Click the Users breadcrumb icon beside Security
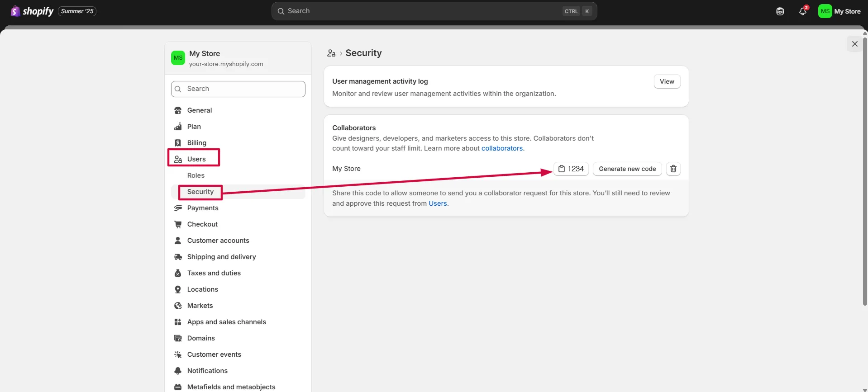This screenshot has height=392, width=868. (x=331, y=53)
